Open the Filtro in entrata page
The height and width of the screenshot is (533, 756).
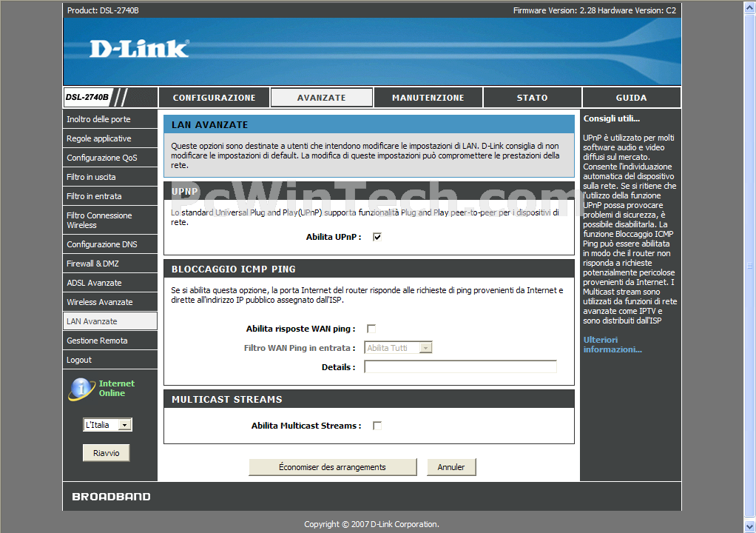coord(110,196)
